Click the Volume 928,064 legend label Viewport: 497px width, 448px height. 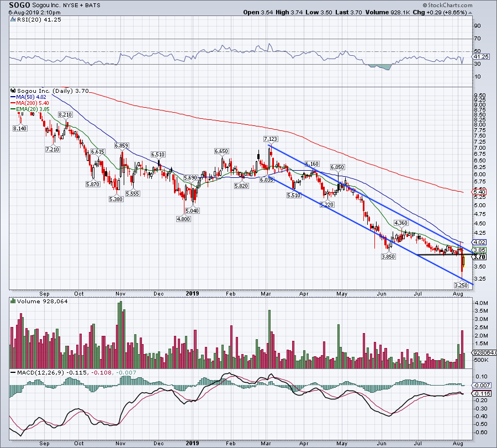(x=43, y=301)
